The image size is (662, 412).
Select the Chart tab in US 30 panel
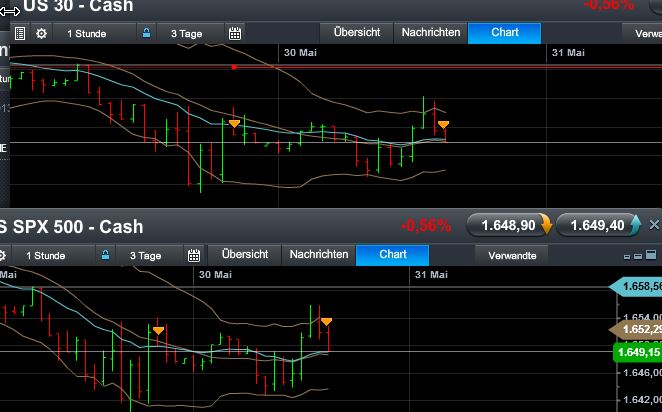(x=505, y=33)
